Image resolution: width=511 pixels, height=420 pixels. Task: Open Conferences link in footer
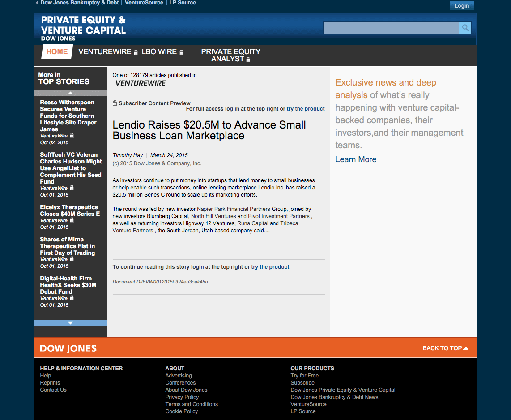tap(180, 383)
